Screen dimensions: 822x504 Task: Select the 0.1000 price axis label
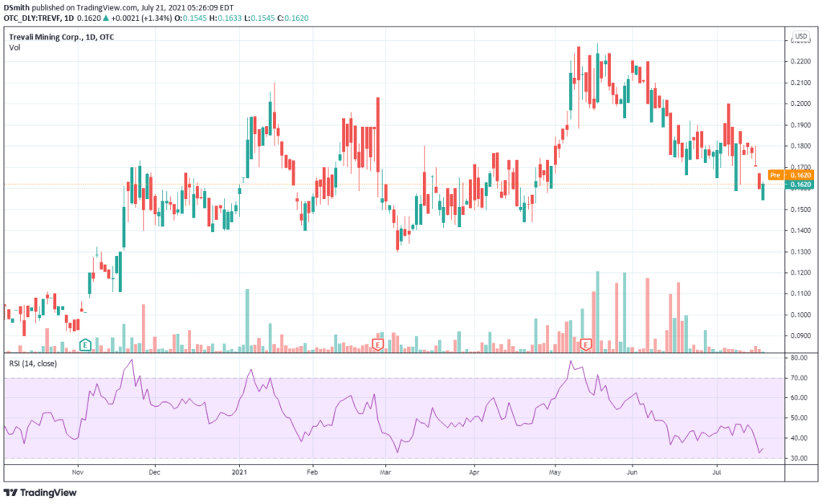click(800, 315)
